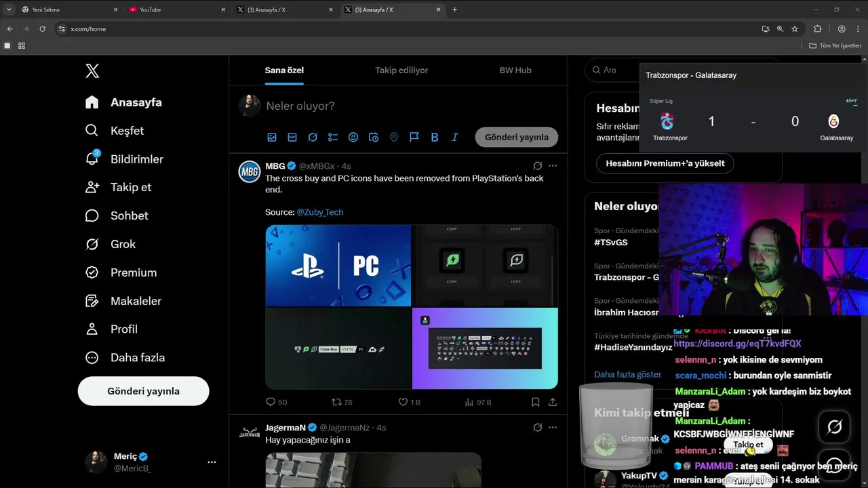Screen dimensions: 868x488
Task: Reply to MBG post (50)
Action: coord(277,402)
